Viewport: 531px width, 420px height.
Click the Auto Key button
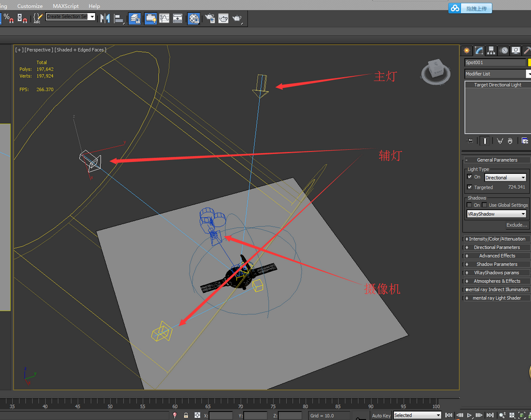pos(381,416)
